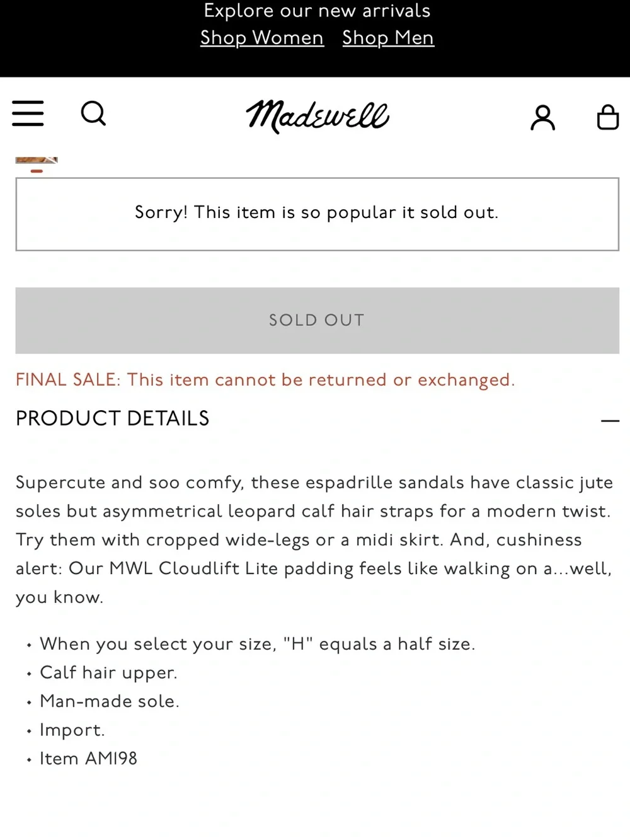This screenshot has width=630, height=840.
Task: Open the account profile icon
Action: pyautogui.click(x=542, y=118)
